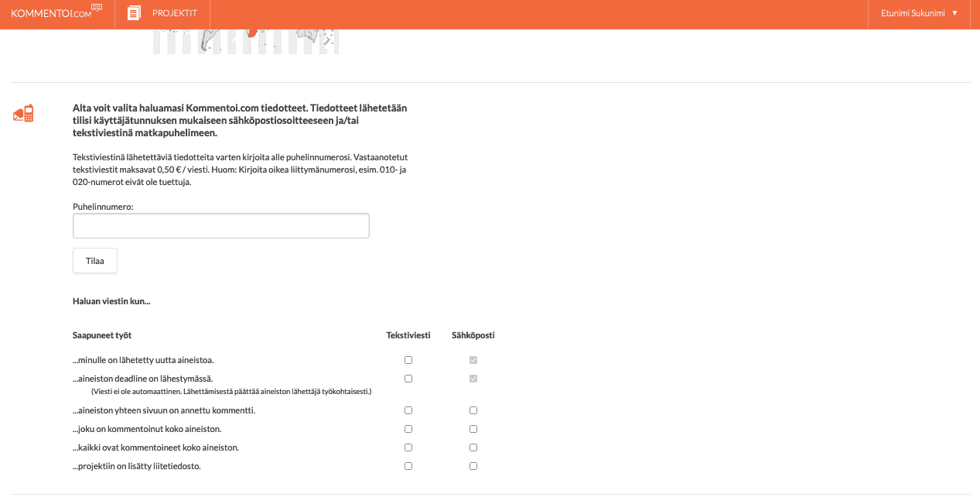
Task: Click the Puhelinnumero input field
Action: point(220,226)
